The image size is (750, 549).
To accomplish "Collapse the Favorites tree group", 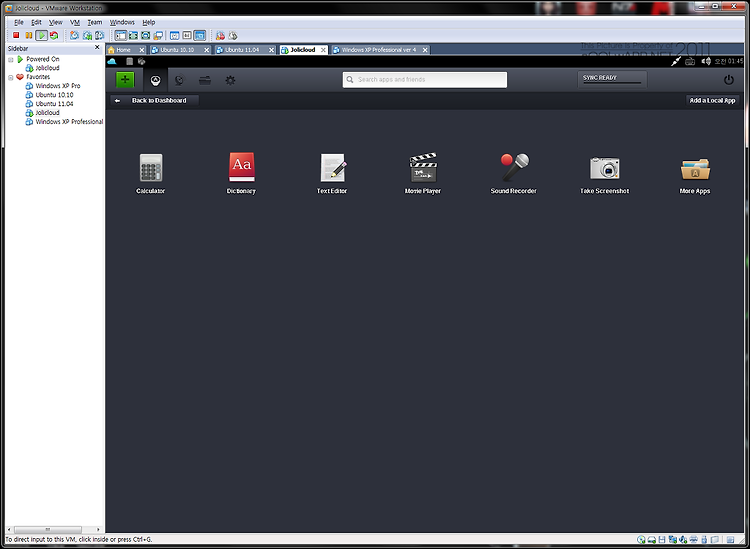I will (x=11, y=77).
